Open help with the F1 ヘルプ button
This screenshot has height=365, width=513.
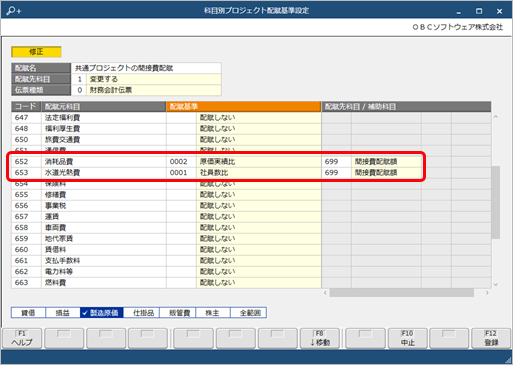(x=22, y=338)
